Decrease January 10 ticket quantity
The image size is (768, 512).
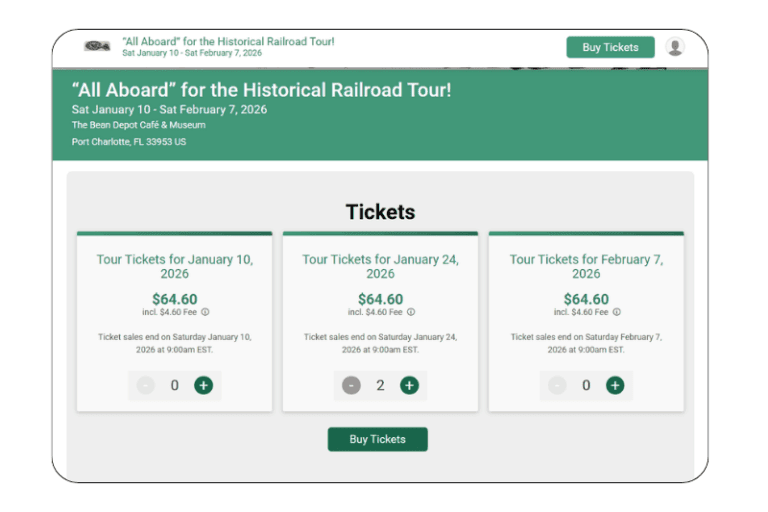coord(146,385)
